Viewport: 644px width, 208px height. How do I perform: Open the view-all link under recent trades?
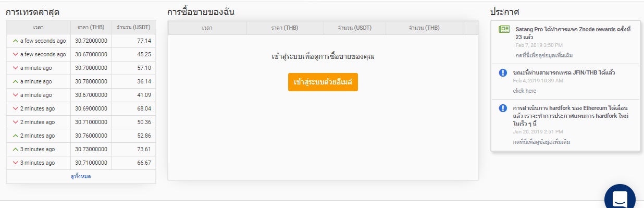pos(81,177)
